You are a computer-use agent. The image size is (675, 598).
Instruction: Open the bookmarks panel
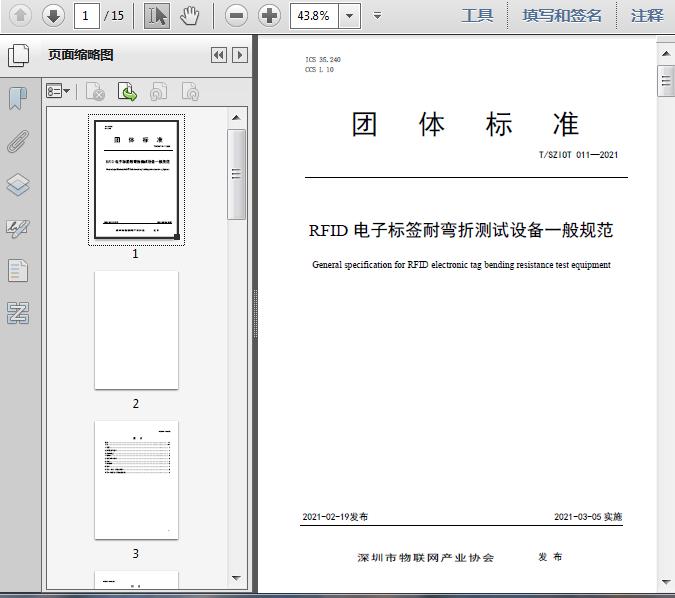pyautogui.click(x=18, y=98)
